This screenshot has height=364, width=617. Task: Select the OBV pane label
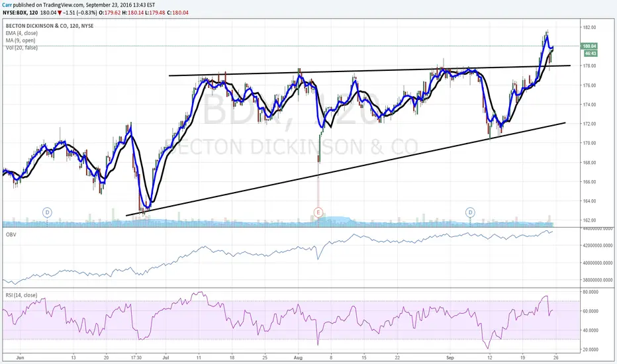click(x=11, y=234)
